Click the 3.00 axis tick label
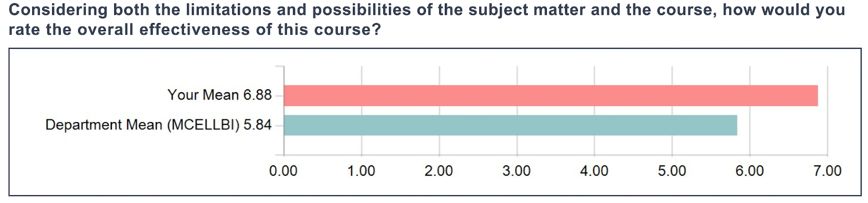The width and height of the screenshot is (868, 203). click(516, 171)
